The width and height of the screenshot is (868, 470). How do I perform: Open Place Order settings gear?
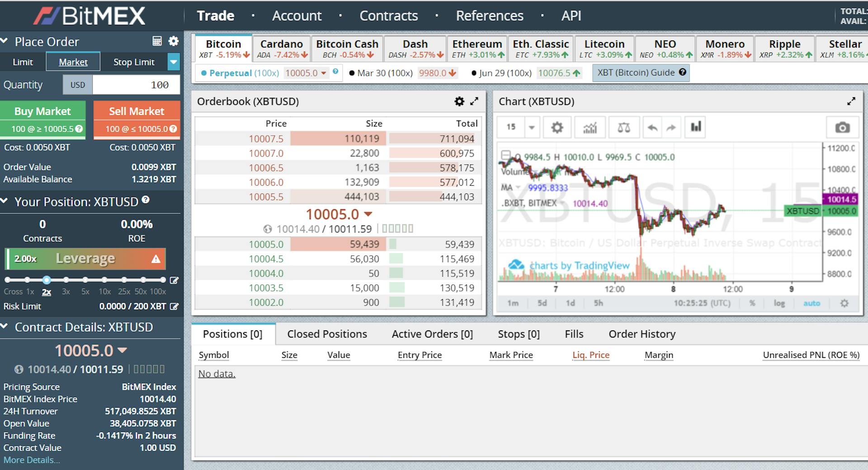pos(173,41)
